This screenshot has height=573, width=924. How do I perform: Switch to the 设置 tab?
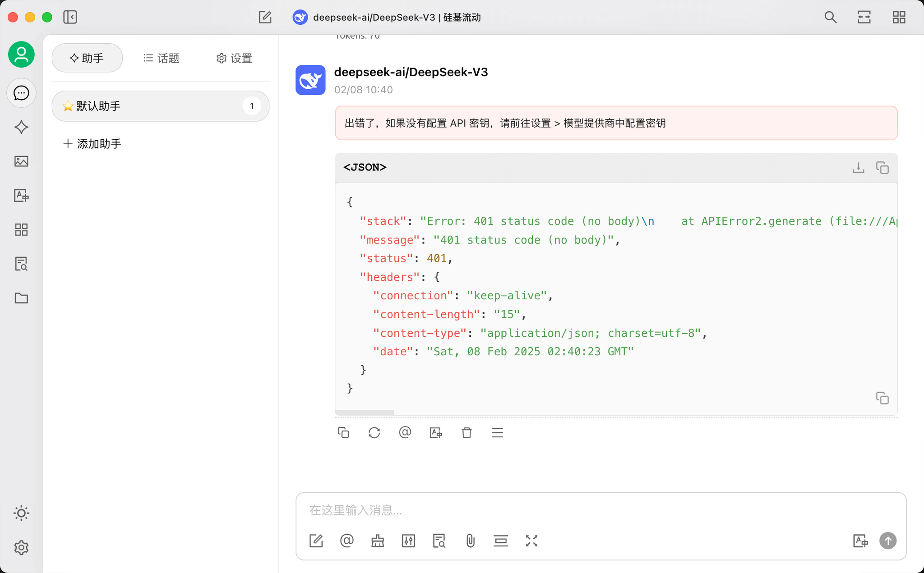tap(234, 58)
